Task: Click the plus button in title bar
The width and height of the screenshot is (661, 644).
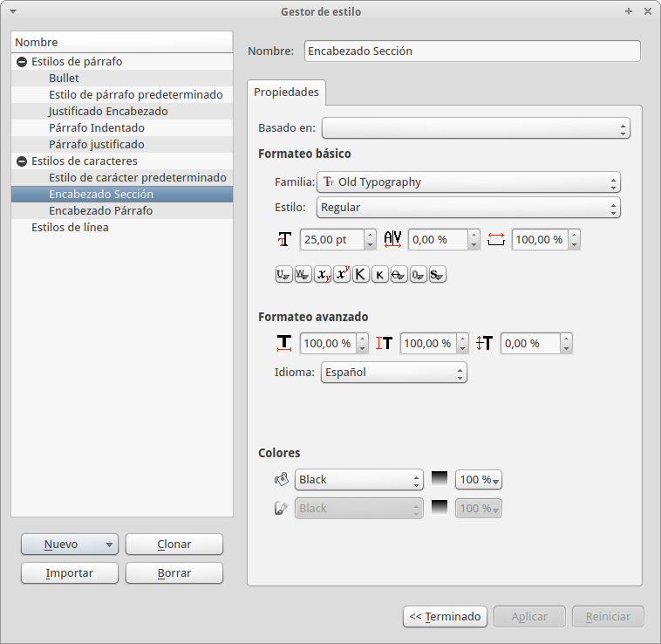Action: [629, 11]
